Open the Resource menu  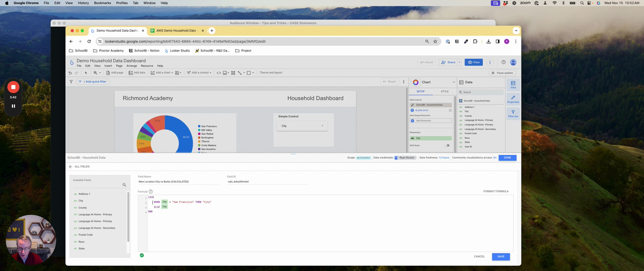[x=147, y=66]
